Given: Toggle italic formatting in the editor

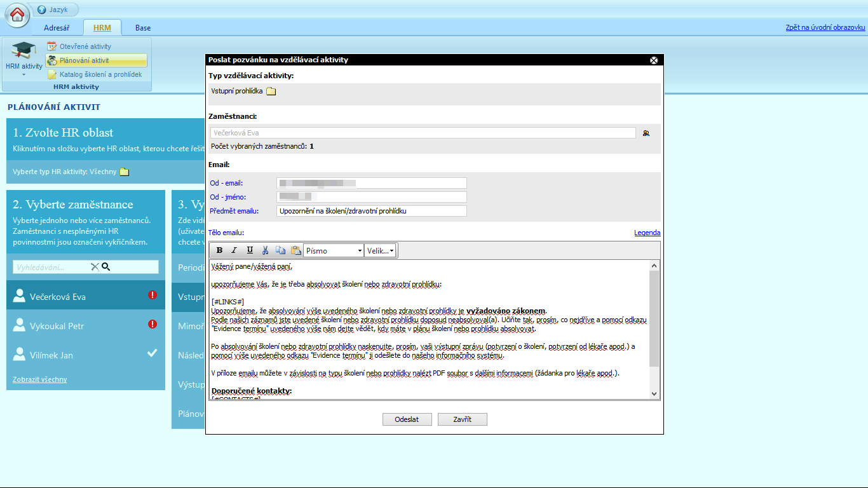Looking at the screenshot, I should 234,250.
